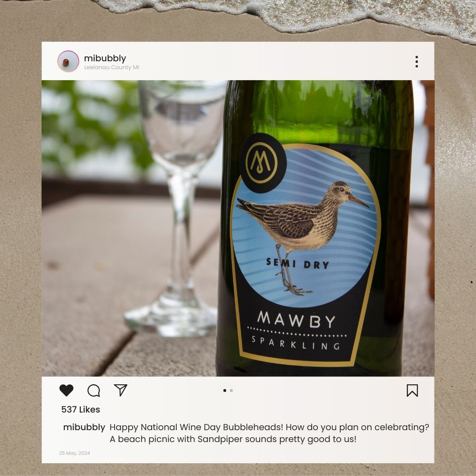Share the post with the paper plane icon

(120, 390)
